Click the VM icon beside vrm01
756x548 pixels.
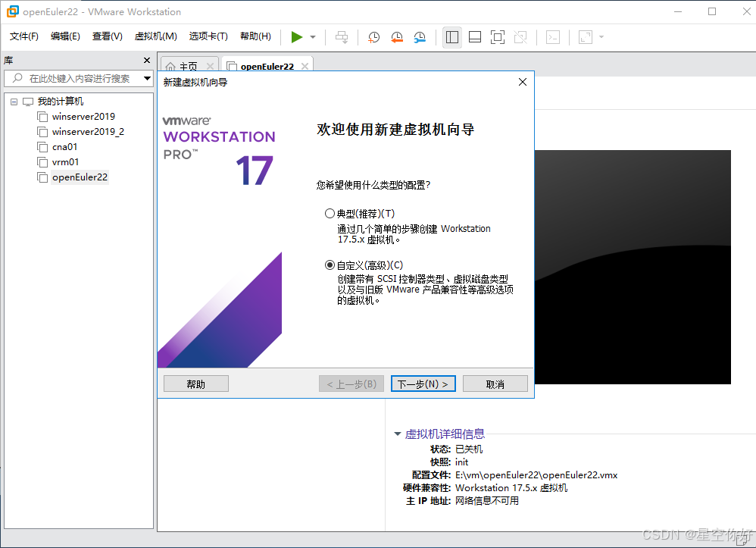click(42, 162)
